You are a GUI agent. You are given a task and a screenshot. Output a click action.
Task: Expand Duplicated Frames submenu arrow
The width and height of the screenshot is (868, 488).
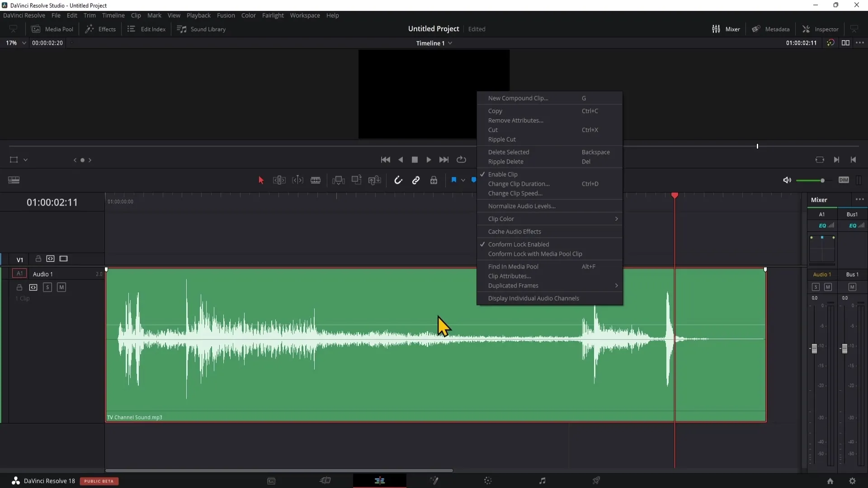point(616,286)
